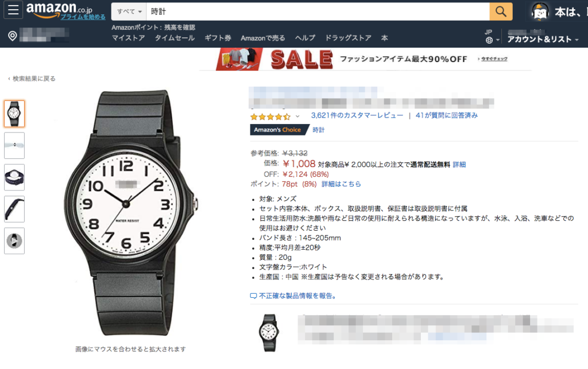
Task: Play the video thumbnail in gallery
Action: point(14,240)
